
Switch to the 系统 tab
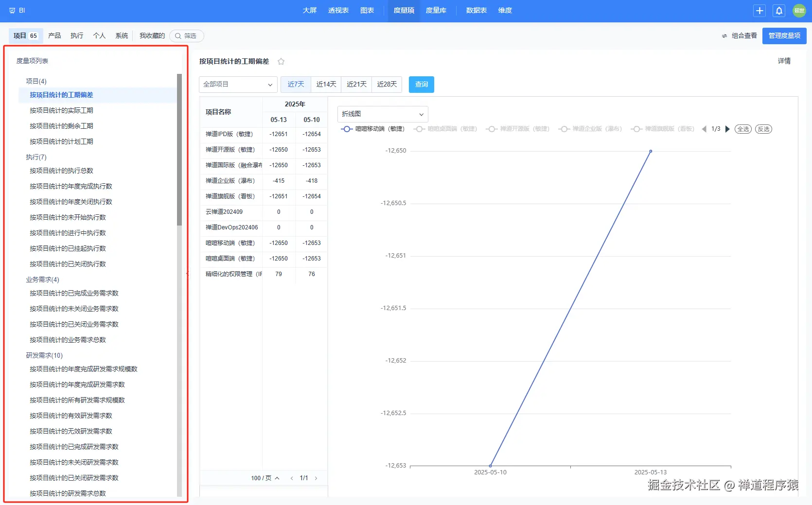click(x=122, y=36)
